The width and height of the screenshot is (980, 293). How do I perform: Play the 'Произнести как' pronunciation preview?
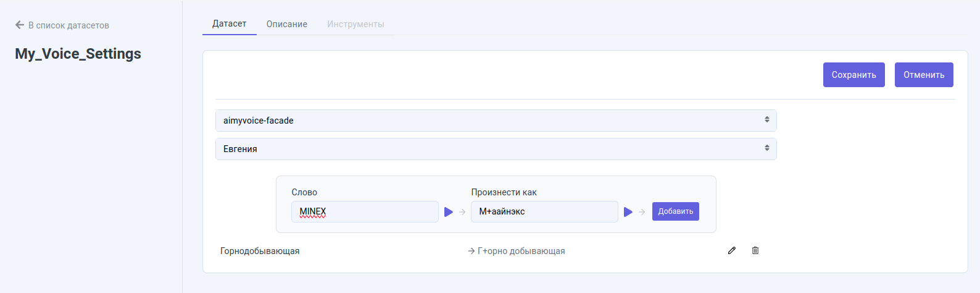pyautogui.click(x=628, y=212)
